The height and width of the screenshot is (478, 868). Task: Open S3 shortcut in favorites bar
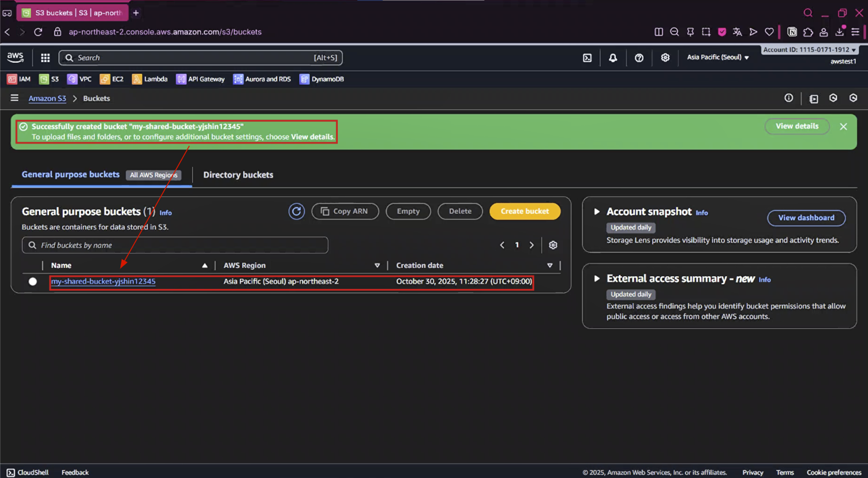pyautogui.click(x=49, y=79)
